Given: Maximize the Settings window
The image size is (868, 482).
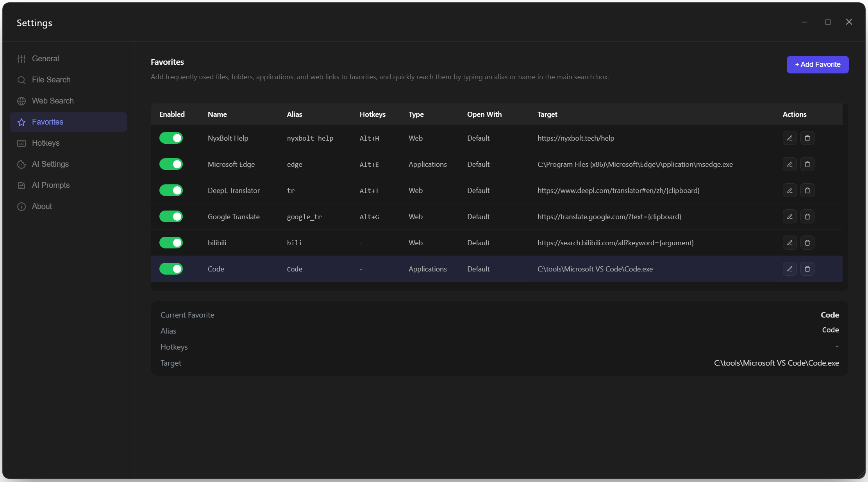Looking at the screenshot, I should tap(828, 22).
